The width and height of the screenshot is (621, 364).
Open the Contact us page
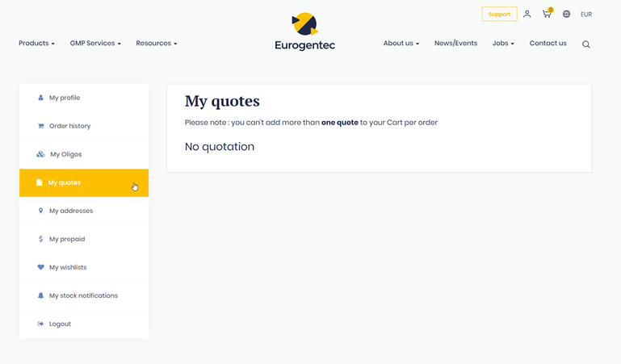(548, 44)
